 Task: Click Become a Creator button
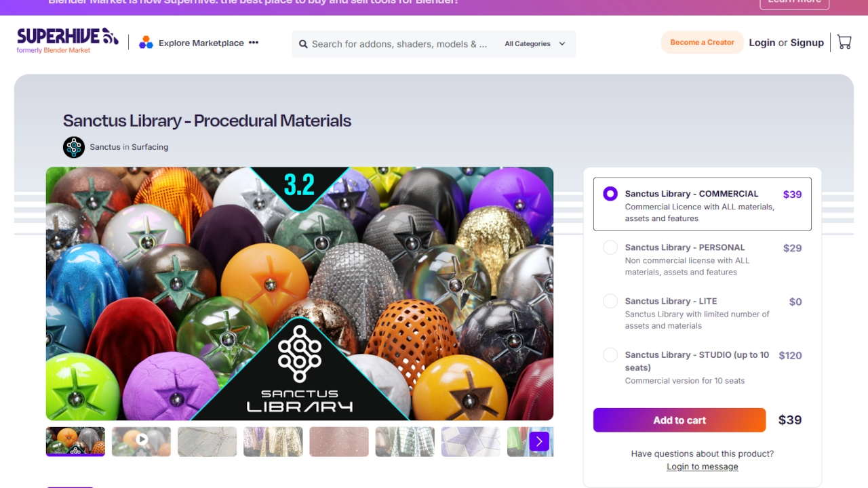coord(702,42)
